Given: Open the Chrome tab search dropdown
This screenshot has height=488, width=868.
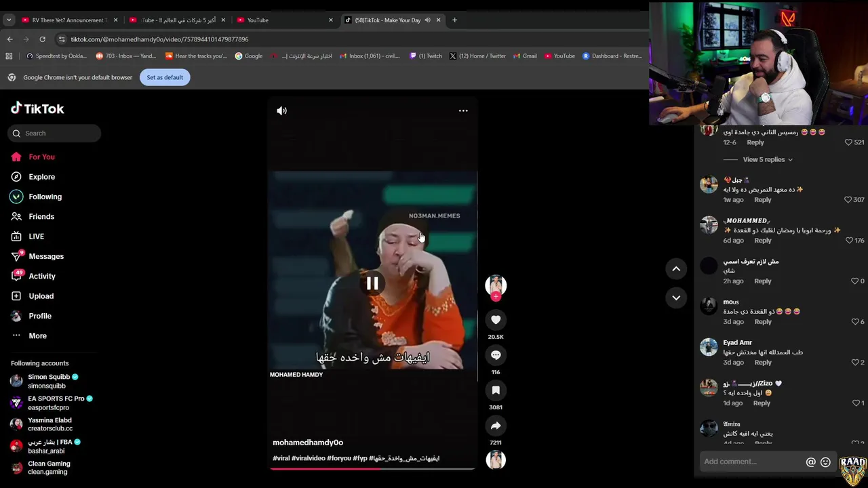Looking at the screenshot, I should pyautogui.click(x=9, y=20).
